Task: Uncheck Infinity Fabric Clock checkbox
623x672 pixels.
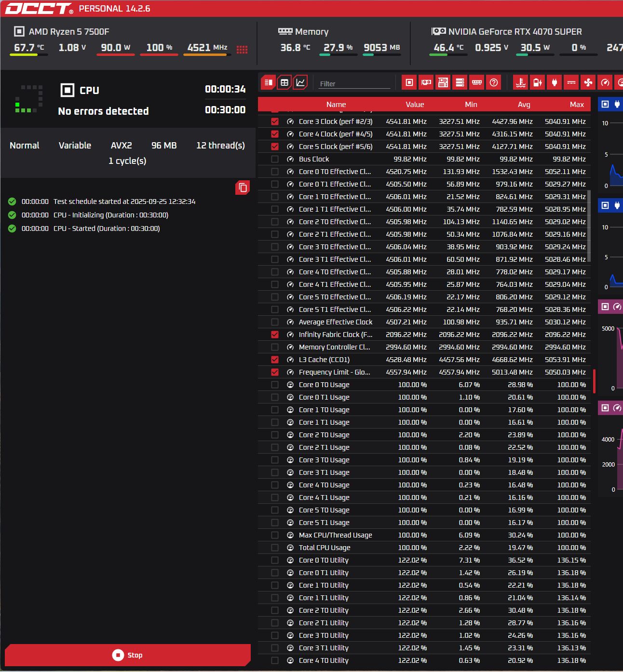Action: (x=275, y=335)
